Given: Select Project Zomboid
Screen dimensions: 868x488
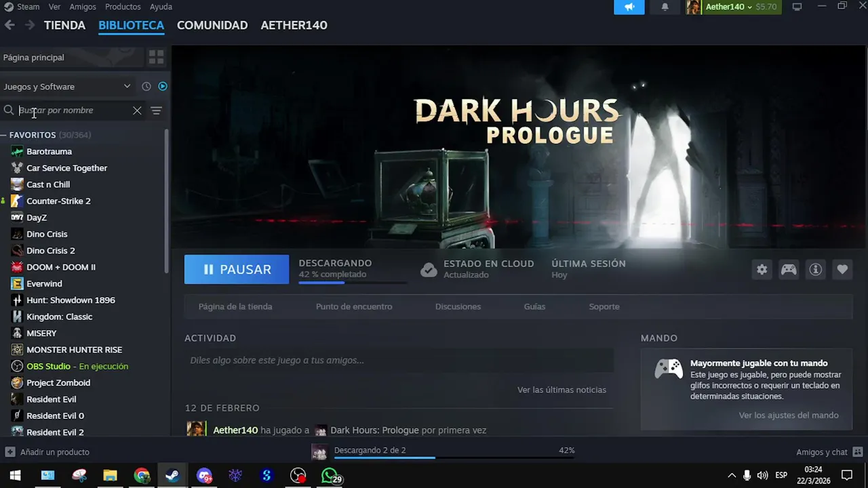Looking at the screenshot, I should tap(58, 383).
